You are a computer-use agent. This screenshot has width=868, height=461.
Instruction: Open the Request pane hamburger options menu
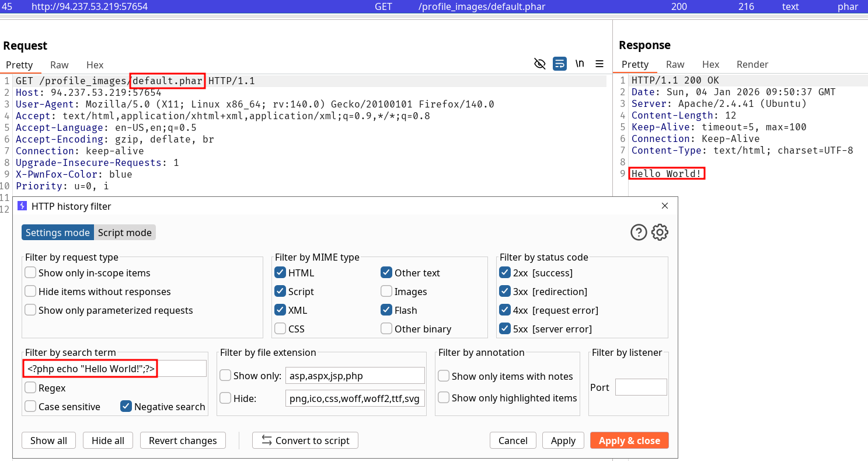click(599, 64)
